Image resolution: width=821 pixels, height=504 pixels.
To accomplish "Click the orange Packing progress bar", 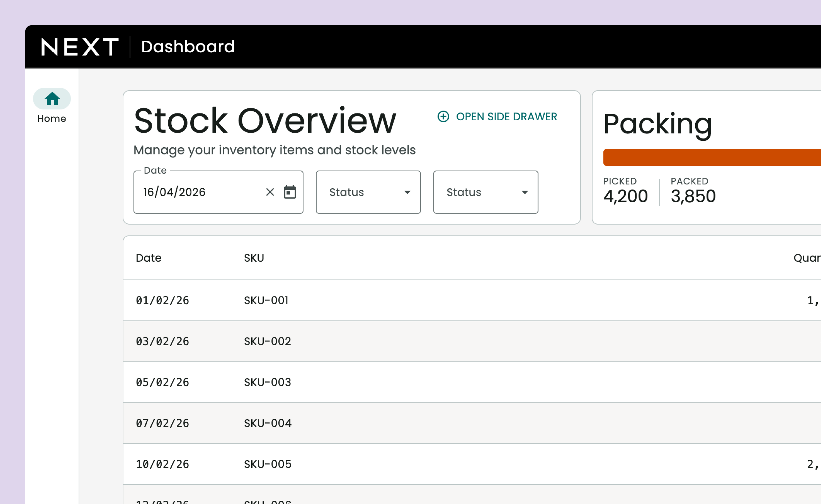I will 710,157.
